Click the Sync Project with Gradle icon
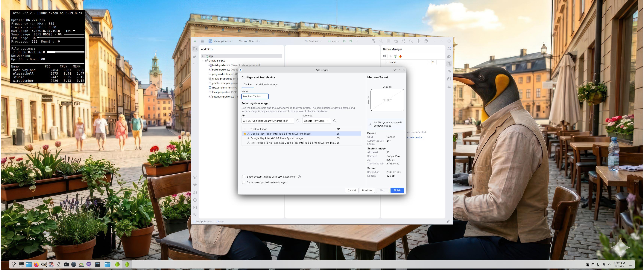Image resolution: width=644 pixels, height=270 pixels. point(403,41)
